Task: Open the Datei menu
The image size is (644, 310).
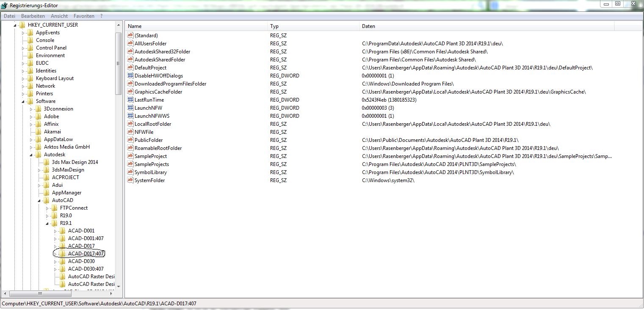Action: (9, 16)
